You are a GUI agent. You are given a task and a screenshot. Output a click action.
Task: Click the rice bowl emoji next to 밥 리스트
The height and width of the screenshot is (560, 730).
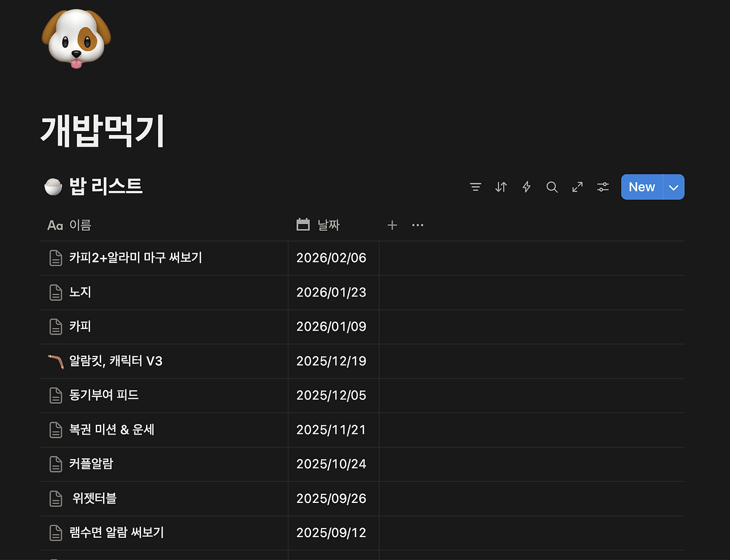53,185
